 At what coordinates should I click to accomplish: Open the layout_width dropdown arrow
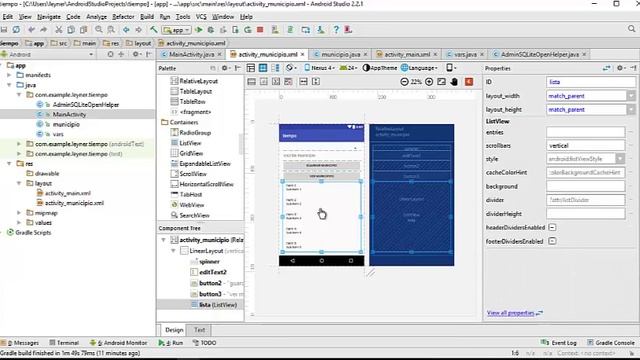pos(631,96)
